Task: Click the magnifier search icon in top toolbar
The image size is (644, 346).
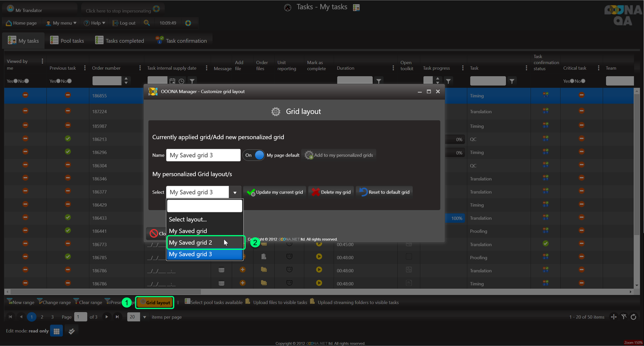Action: click(146, 23)
